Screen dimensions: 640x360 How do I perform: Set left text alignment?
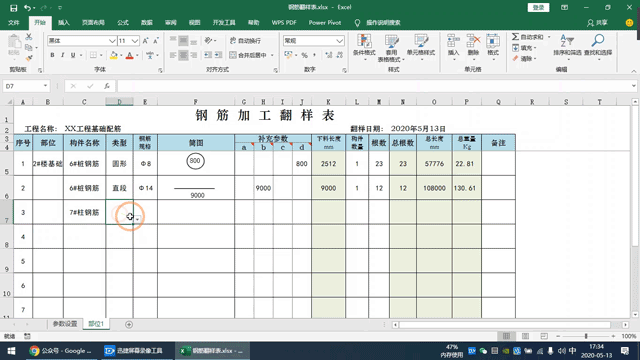point(173,55)
